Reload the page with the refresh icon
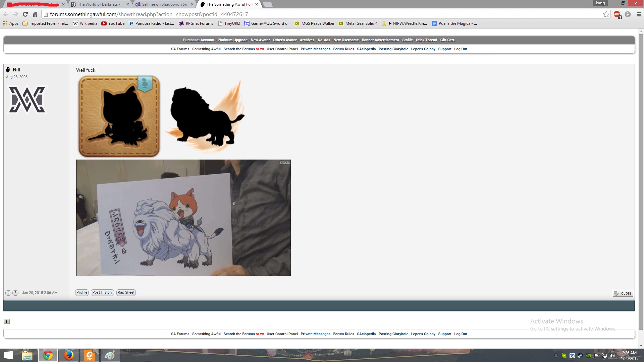Image resolution: width=644 pixels, height=362 pixels. (x=25, y=14)
